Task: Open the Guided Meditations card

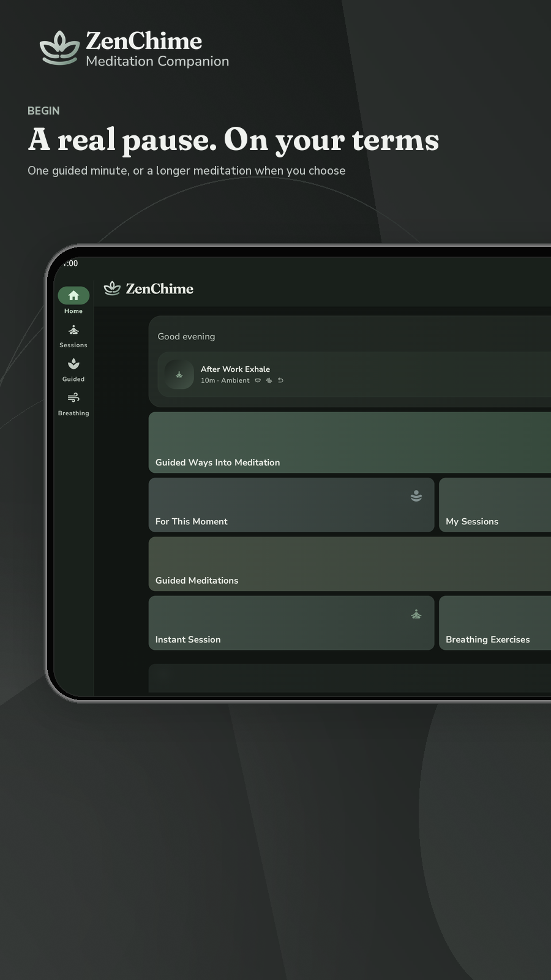Action: pyautogui.click(x=350, y=564)
